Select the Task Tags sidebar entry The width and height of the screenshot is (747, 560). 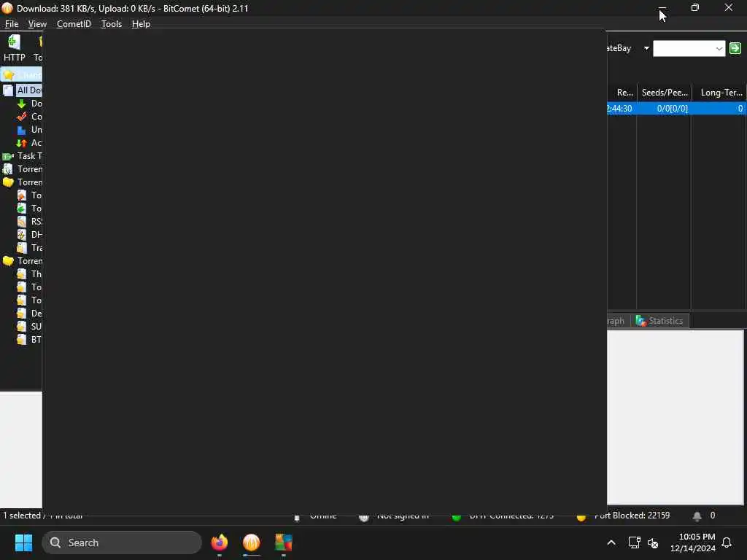click(x=22, y=156)
